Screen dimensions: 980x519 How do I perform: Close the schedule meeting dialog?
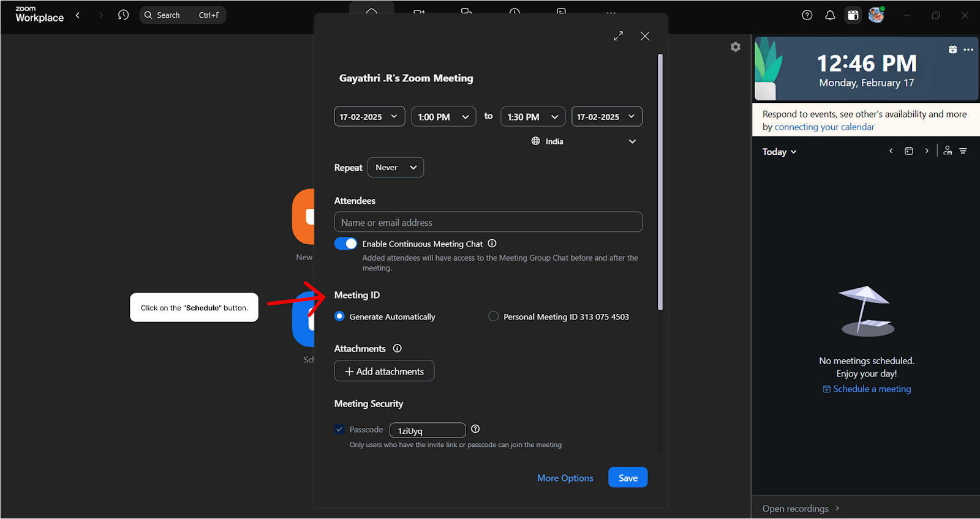point(645,36)
